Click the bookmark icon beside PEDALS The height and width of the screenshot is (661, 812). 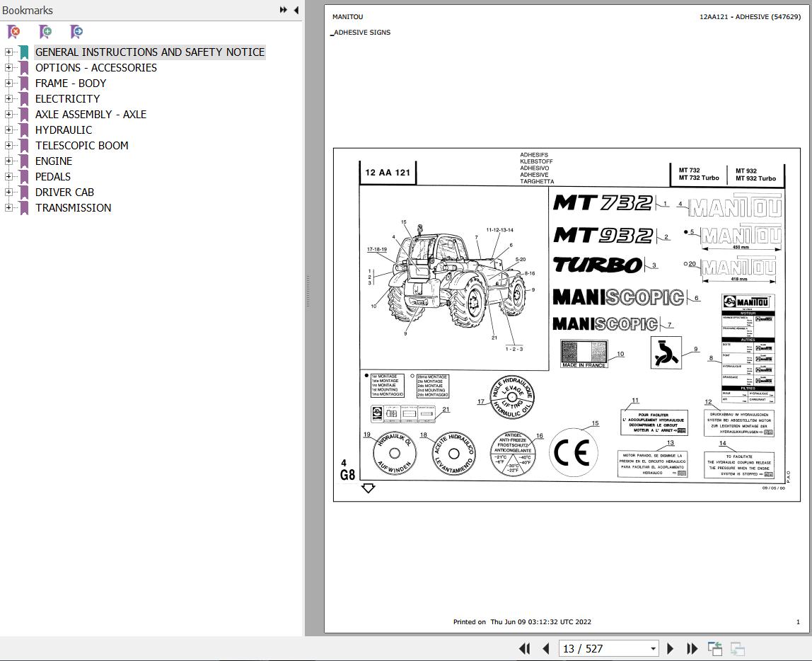24,177
